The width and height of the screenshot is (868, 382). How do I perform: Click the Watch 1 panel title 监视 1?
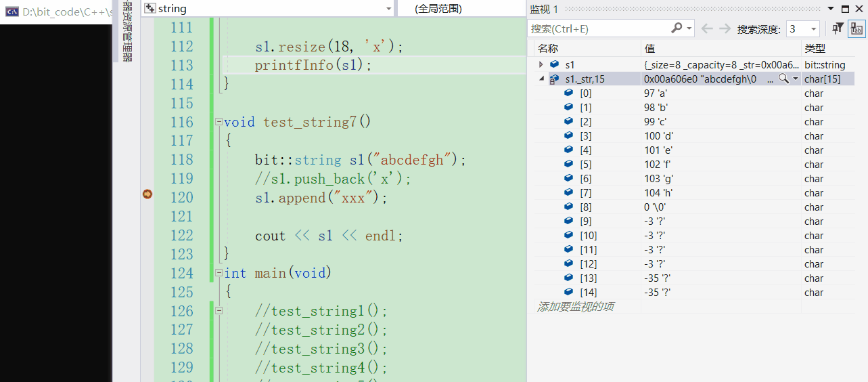(544, 9)
